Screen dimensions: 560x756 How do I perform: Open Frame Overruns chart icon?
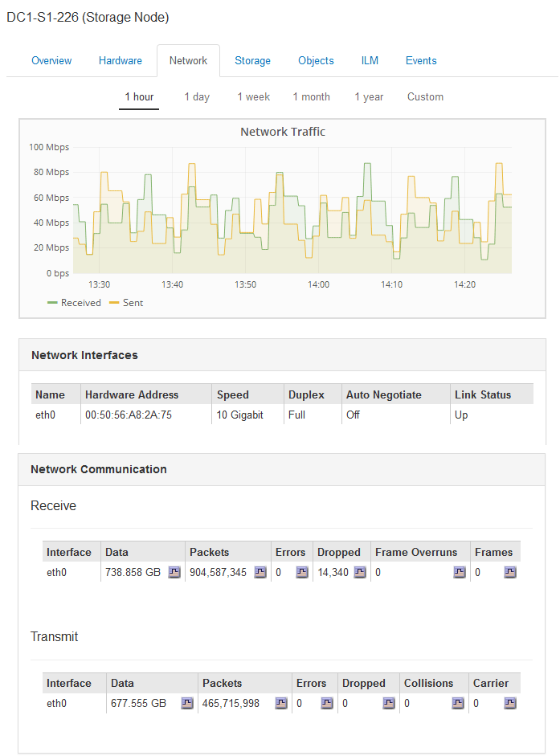tap(459, 573)
